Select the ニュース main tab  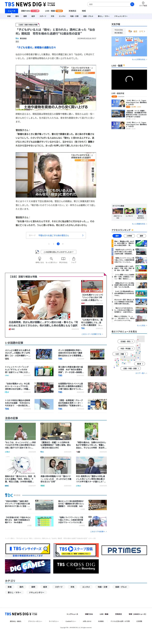(11, 11)
